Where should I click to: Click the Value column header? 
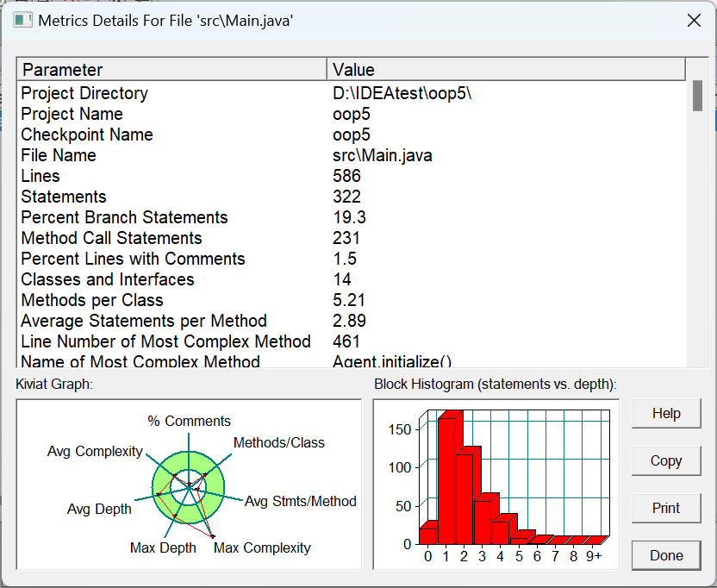coord(506,70)
